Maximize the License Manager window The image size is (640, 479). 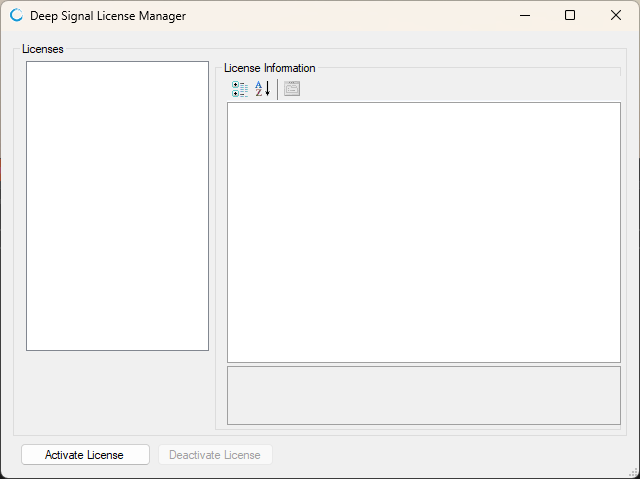[570, 16]
